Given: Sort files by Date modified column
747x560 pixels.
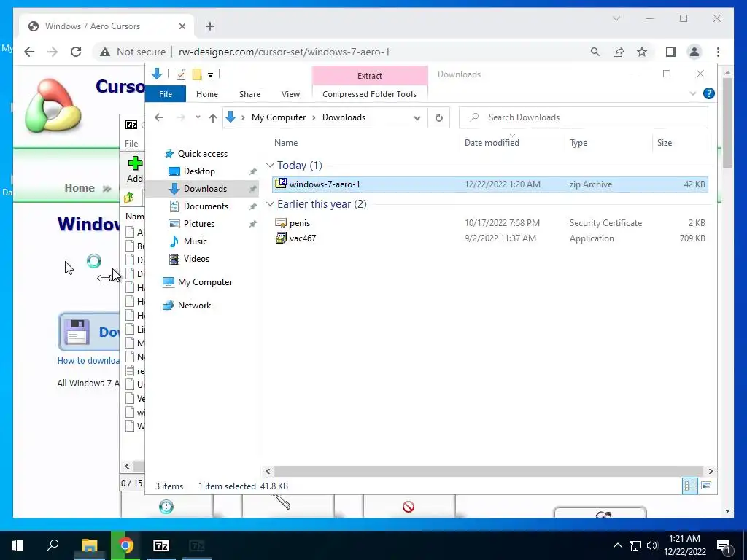Looking at the screenshot, I should 492,143.
